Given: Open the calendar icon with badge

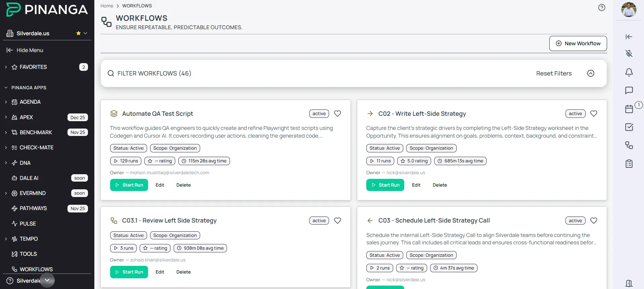Looking at the screenshot, I should (629, 109).
